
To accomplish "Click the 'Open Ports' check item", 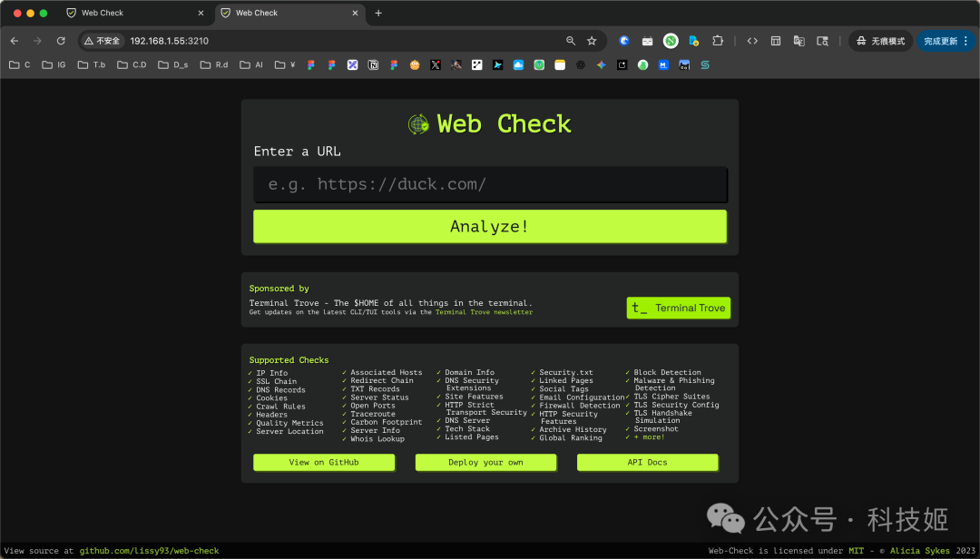I will point(373,405).
